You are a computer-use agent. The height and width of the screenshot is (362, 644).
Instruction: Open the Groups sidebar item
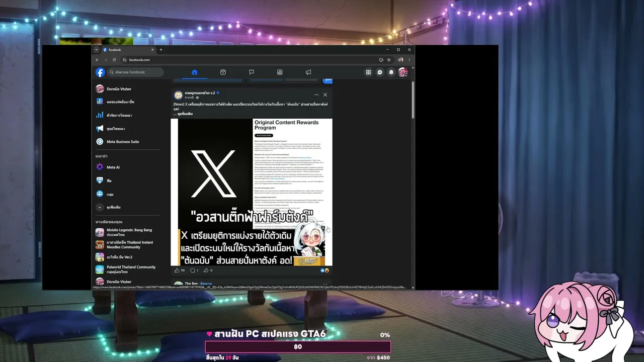pos(105,194)
